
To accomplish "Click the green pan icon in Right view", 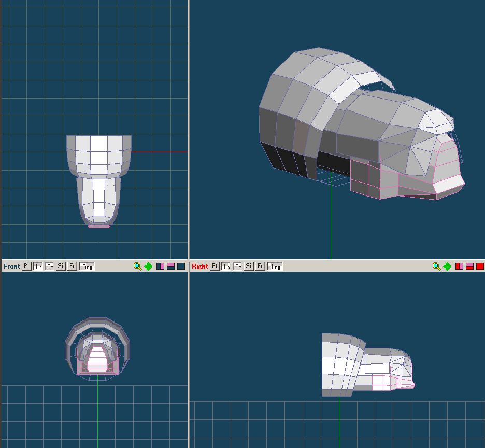I will click(x=447, y=267).
